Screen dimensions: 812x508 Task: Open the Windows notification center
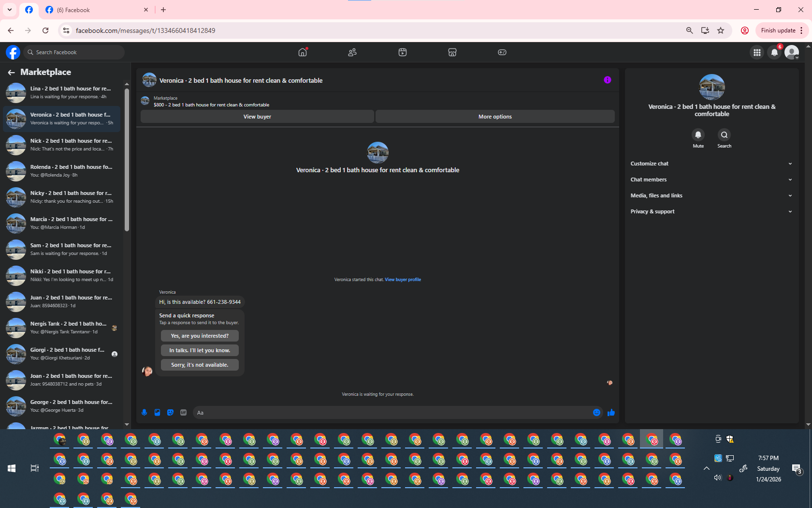click(797, 468)
